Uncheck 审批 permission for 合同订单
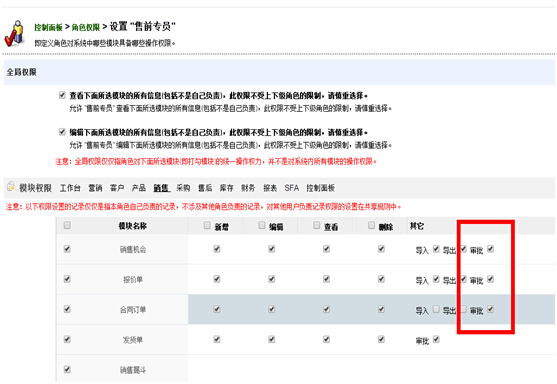Image resolution: width=557 pixels, height=384 pixels. click(x=491, y=309)
